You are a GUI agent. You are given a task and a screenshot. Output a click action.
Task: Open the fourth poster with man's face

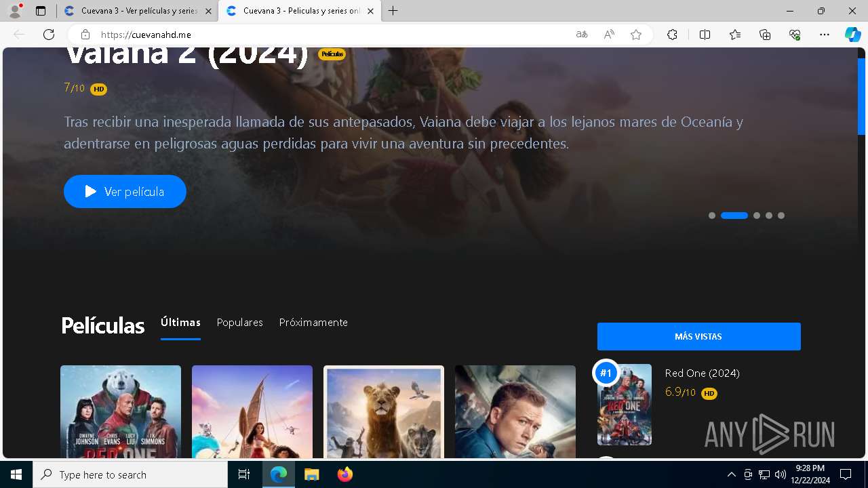[x=515, y=412]
